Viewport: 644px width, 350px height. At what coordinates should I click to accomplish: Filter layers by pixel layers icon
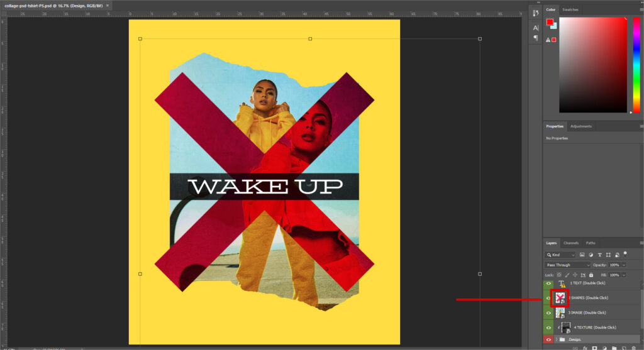coord(582,255)
